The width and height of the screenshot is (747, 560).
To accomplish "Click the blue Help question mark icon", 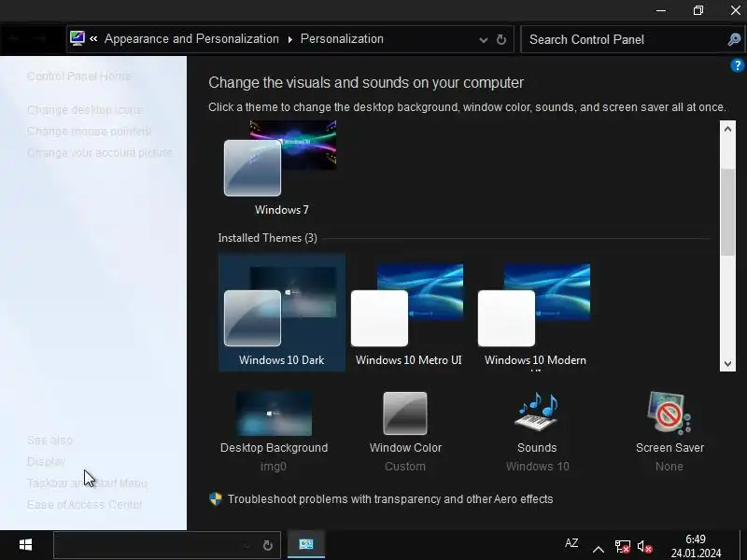I will pyautogui.click(x=737, y=65).
